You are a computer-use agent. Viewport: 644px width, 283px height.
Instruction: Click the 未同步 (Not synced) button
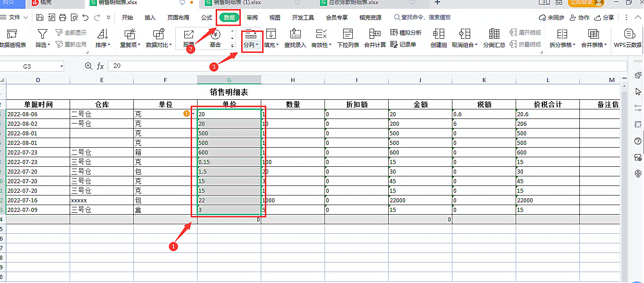pyautogui.click(x=552, y=18)
